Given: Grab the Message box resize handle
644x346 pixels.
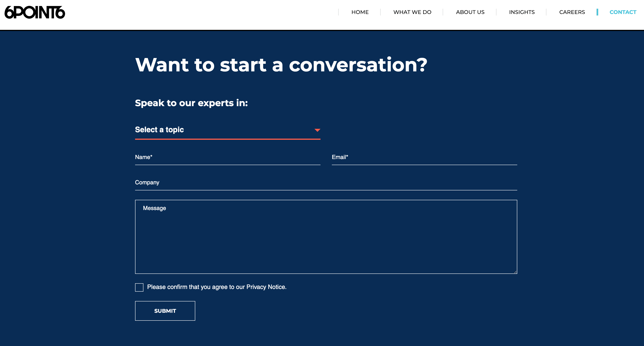Looking at the screenshot, I should (x=515, y=272).
